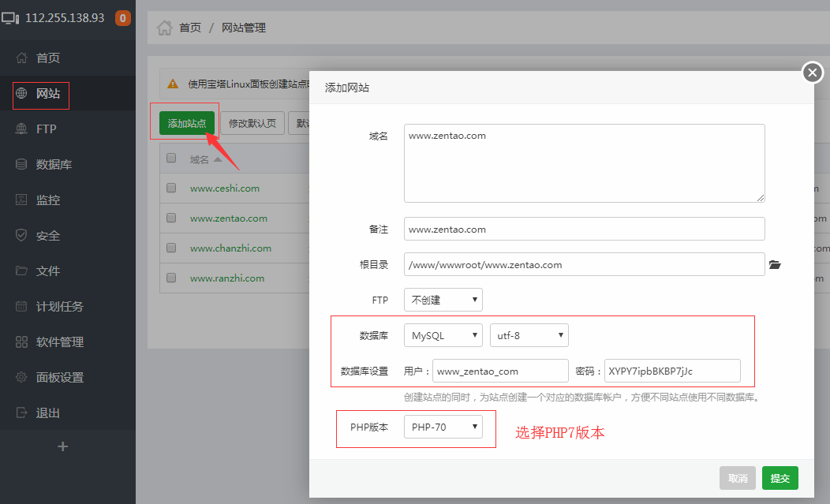Tick the www.chanzhi.com row checkbox
Viewport: 830px width, 504px height.
coord(171,248)
